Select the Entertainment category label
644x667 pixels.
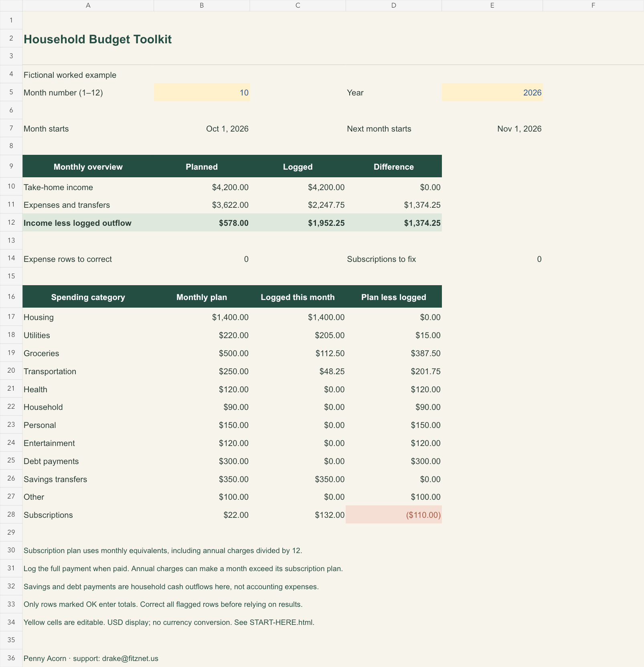(x=49, y=443)
